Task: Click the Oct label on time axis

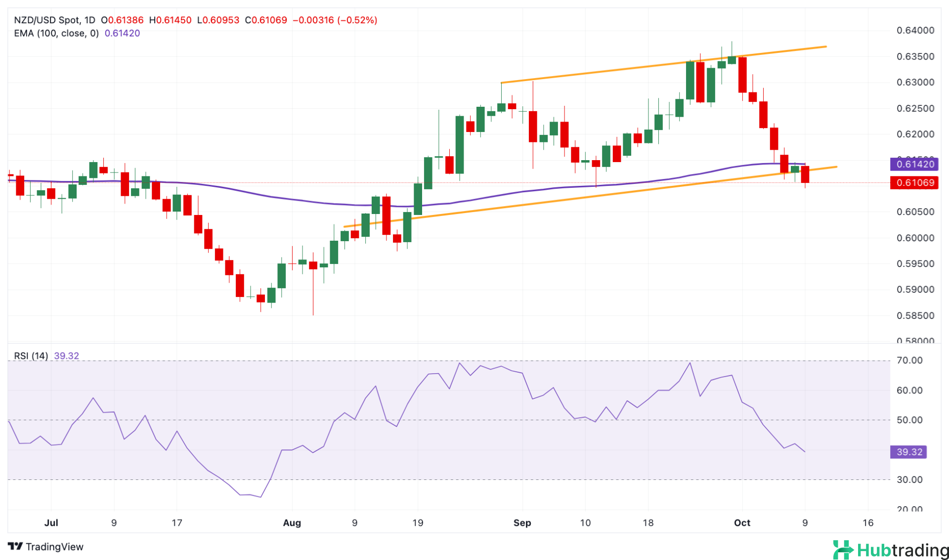Action: (742, 523)
